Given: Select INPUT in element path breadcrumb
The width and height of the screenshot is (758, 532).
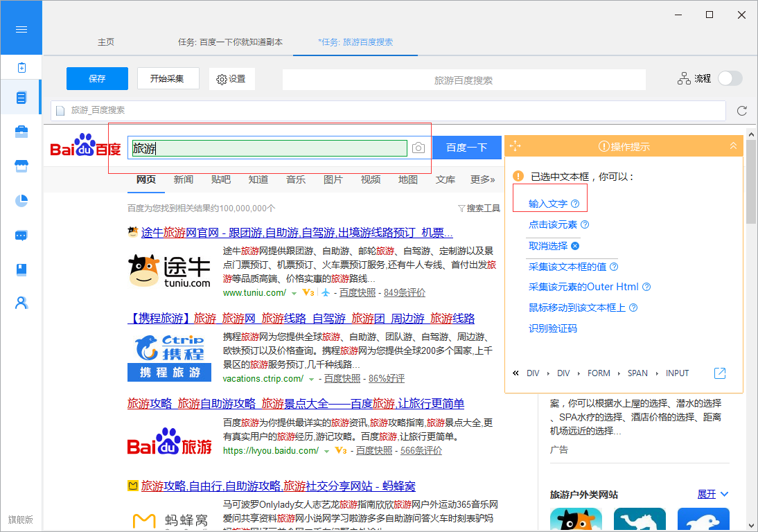Looking at the screenshot, I should [x=677, y=373].
